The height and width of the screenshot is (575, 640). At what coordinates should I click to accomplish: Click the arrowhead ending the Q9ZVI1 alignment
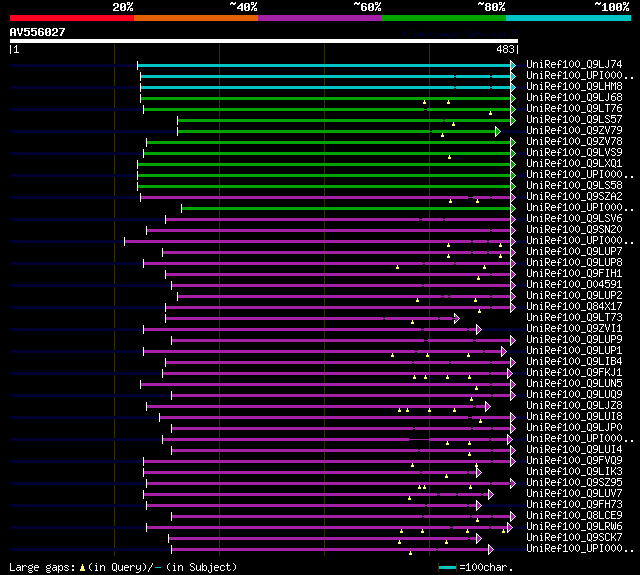point(479,329)
